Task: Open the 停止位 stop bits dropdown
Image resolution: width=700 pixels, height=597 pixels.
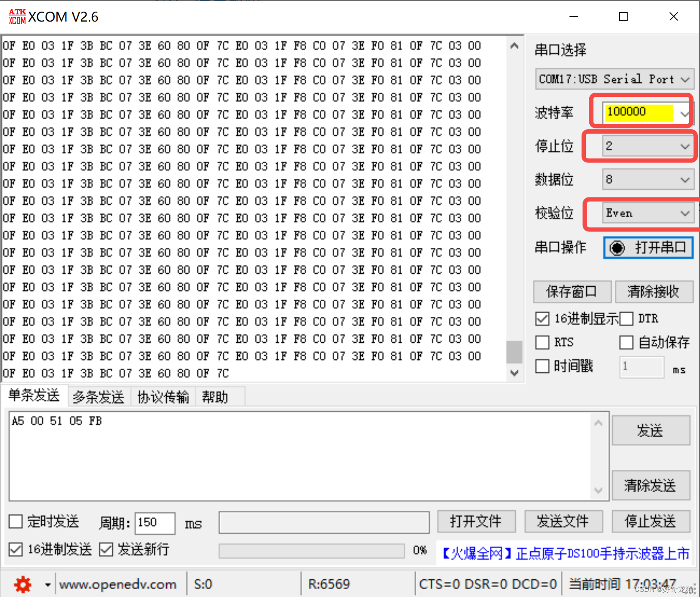Action: [684, 146]
